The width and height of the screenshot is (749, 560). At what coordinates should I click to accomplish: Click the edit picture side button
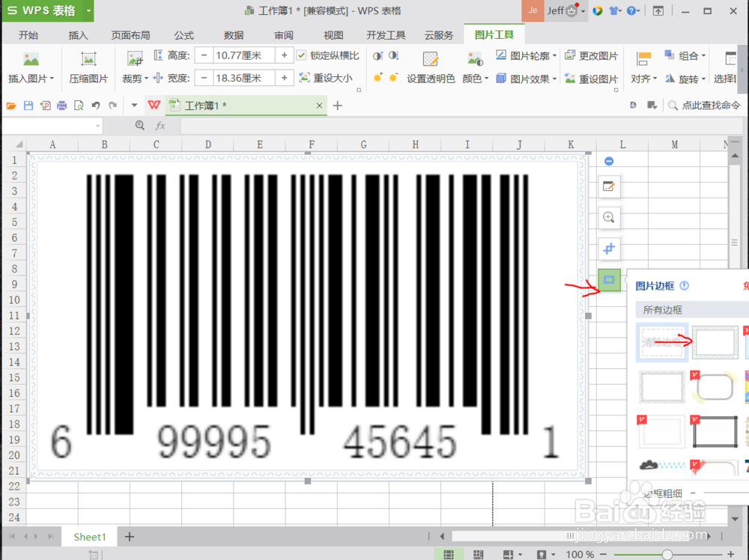pos(609,186)
